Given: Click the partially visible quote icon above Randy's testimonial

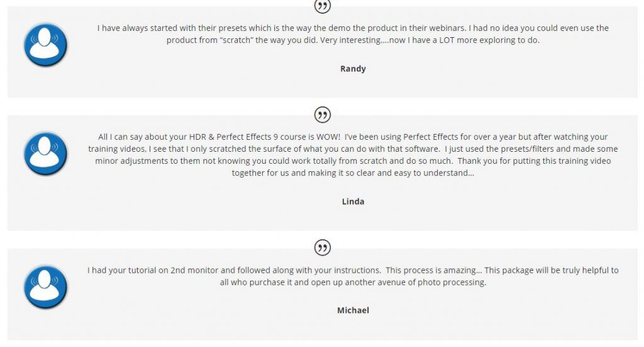Looking at the screenshot, I should click(x=323, y=6).
